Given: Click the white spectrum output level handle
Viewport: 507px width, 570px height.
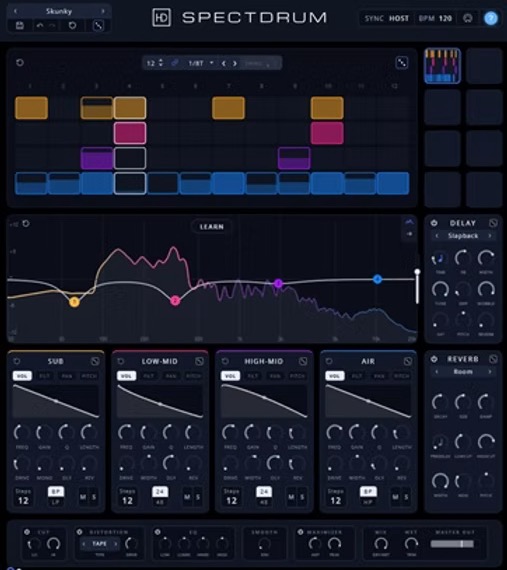Looking at the screenshot, I should pyautogui.click(x=417, y=272).
